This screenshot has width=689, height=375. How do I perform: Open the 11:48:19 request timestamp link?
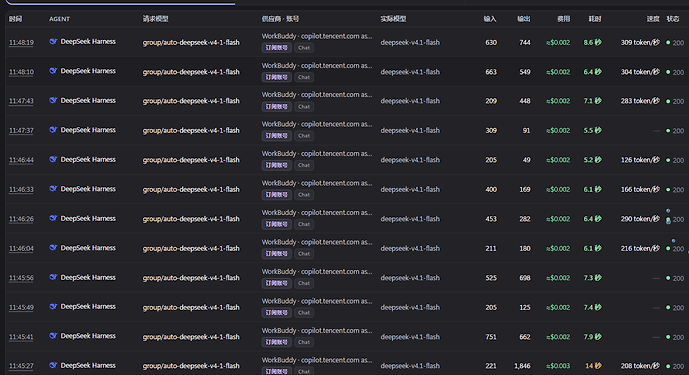coord(21,43)
